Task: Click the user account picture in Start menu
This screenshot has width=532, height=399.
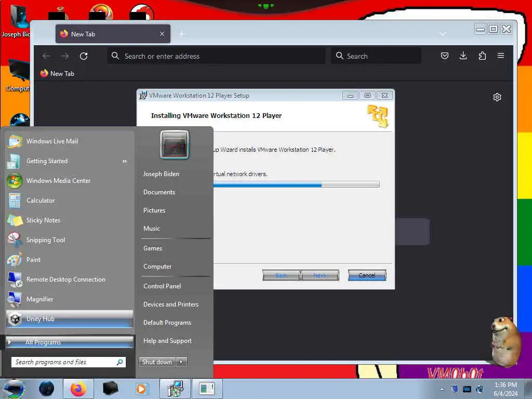Action: (175, 144)
